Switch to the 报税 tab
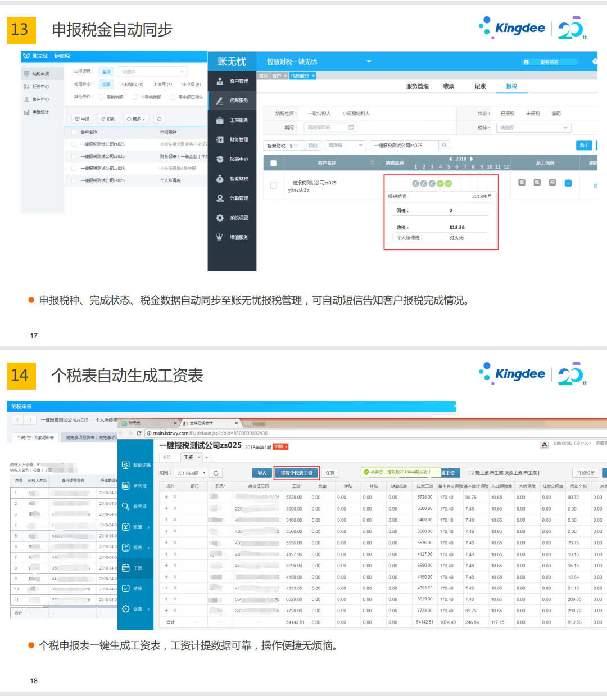This screenshot has height=700, width=607. (x=511, y=86)
